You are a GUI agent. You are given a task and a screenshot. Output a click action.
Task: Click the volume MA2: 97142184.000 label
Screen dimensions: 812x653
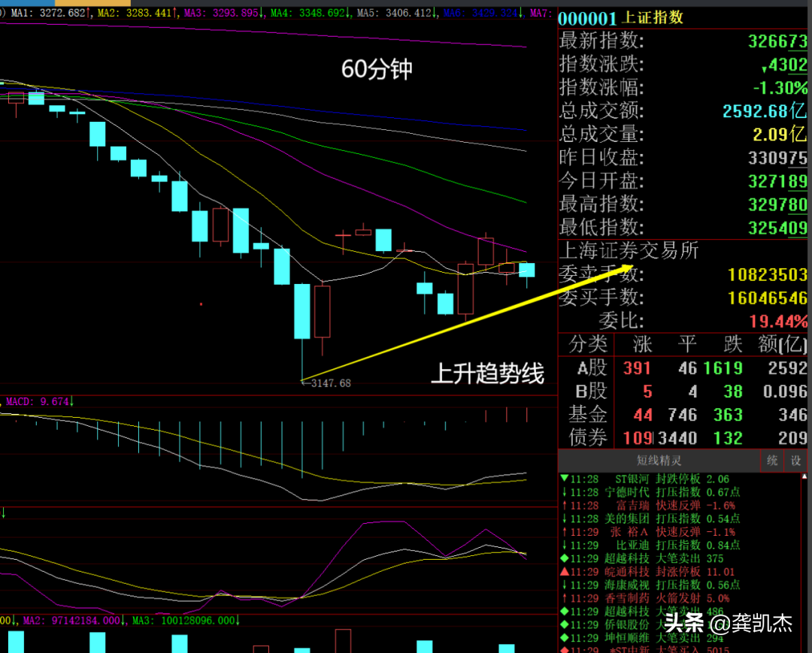point(74,620)
